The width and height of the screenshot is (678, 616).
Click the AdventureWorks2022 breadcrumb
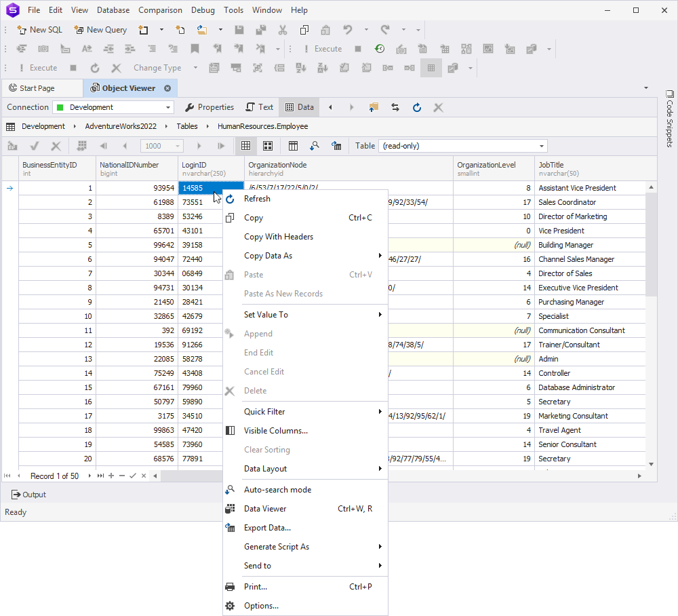pyautogui.click(x=121, y=126)
